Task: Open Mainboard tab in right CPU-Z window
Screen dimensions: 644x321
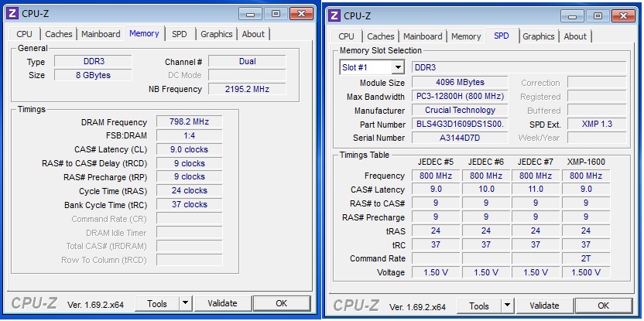Action: coord(423,36)
